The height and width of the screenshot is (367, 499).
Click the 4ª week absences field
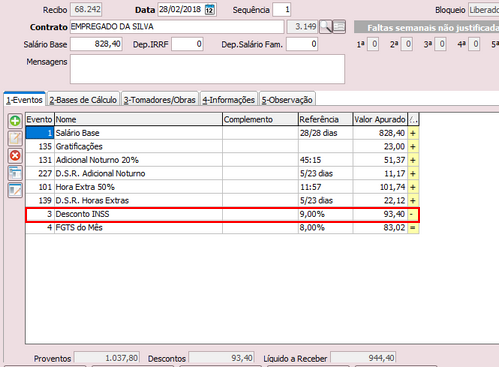[474, 44]
